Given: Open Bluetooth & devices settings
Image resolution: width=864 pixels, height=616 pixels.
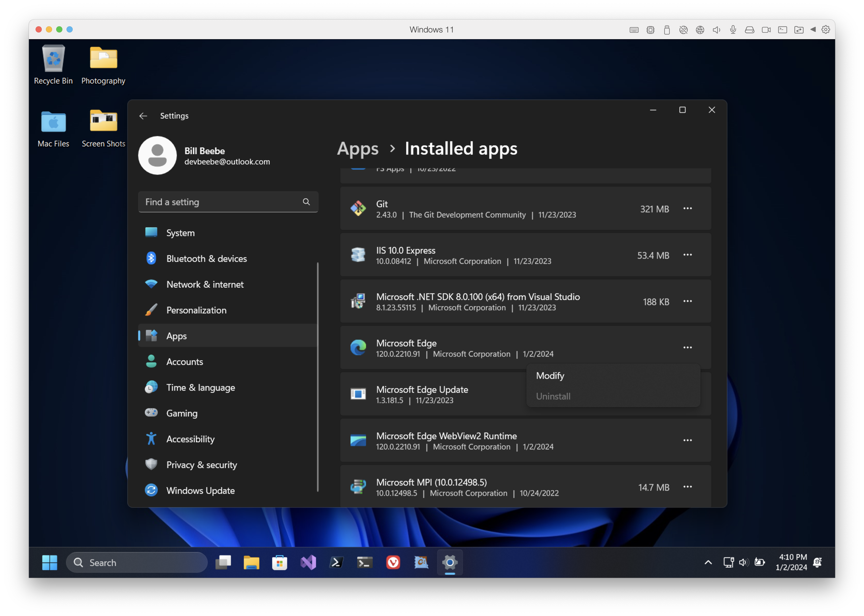Looking at the screenshot, I should [228, 259].
